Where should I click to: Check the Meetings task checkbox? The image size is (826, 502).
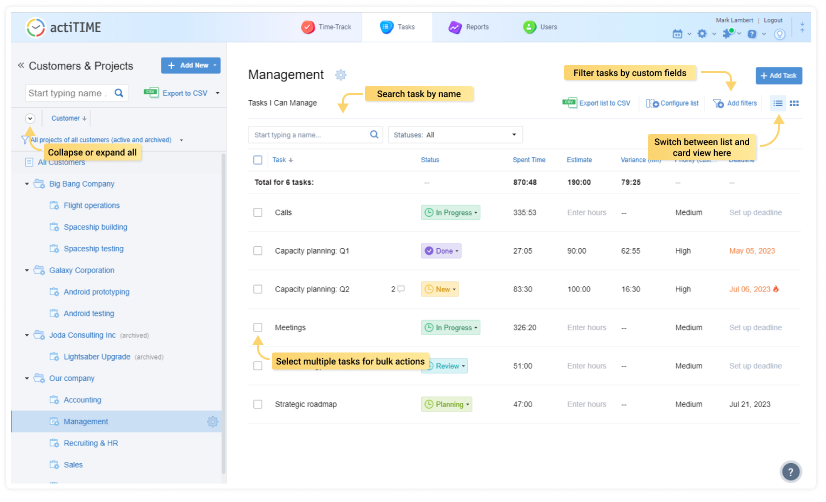pos(258,328)
